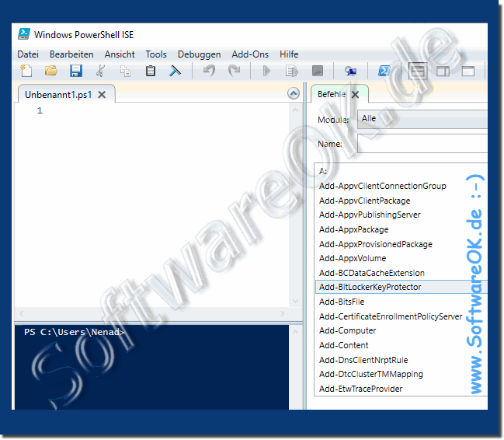Image resolution: width=504 pixels, height=440 pixels.
Task: Open the Ansicht menu
Action: (x=120, y=54)
